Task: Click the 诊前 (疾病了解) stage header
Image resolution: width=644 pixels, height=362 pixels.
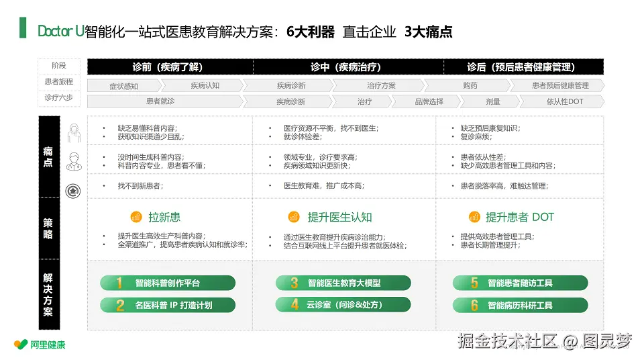Action: point(170,66)
